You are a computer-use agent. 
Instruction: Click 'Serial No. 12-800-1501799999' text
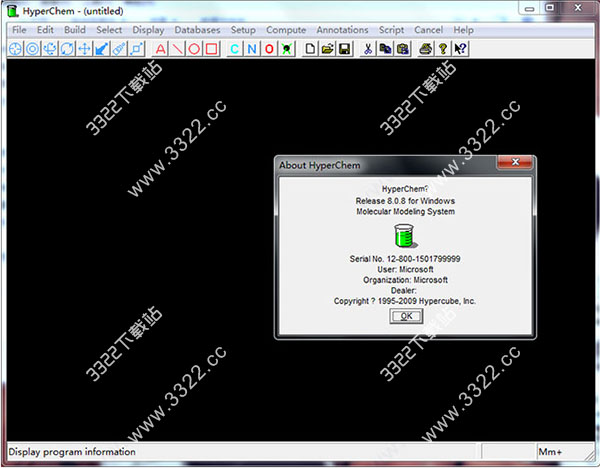pyautogui.click(x=405, y=259)
